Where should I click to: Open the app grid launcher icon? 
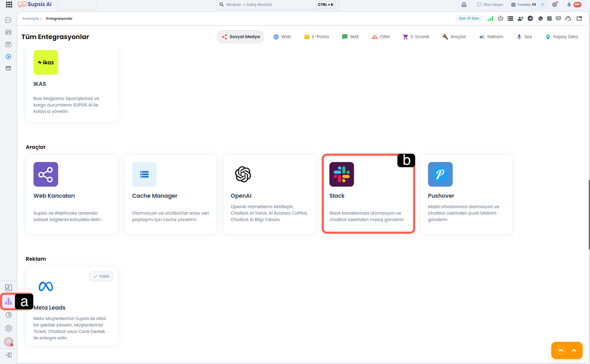pos(9,4)
